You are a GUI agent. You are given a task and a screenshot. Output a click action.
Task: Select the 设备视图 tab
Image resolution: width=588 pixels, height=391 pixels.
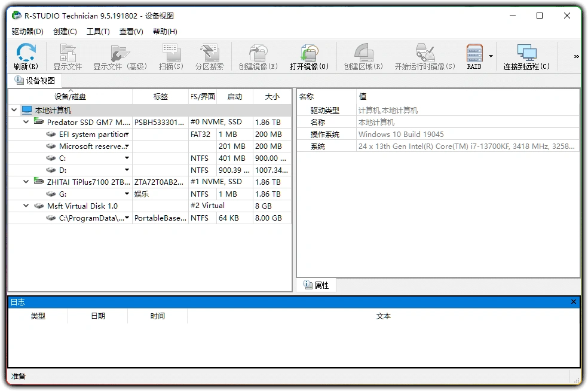35,81
